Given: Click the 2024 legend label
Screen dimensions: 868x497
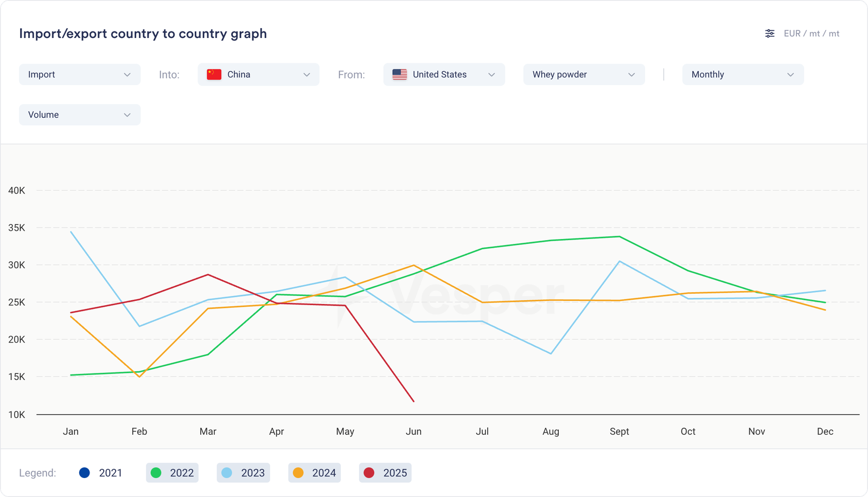Looking at the screenshot, I should (x=324, y=473).
